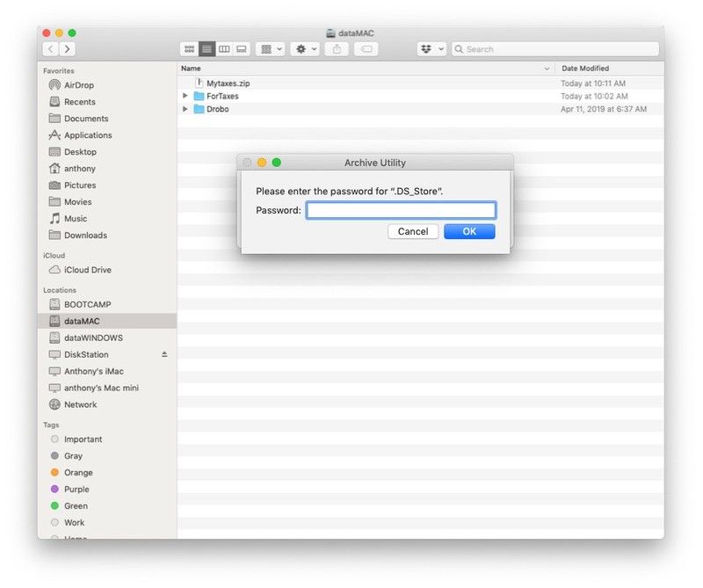Focus the Password input field
This screenshot has width=703, height=588.
click(x=401, y=210)
